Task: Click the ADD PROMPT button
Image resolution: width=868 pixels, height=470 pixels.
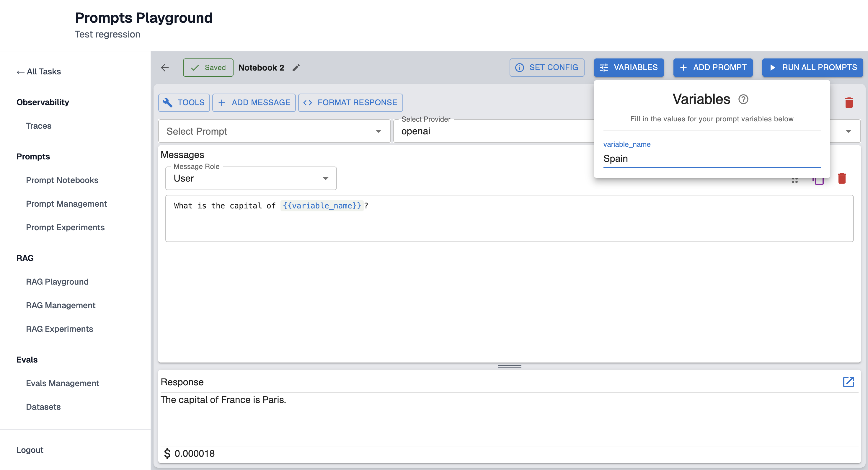Action: [713, 67]
